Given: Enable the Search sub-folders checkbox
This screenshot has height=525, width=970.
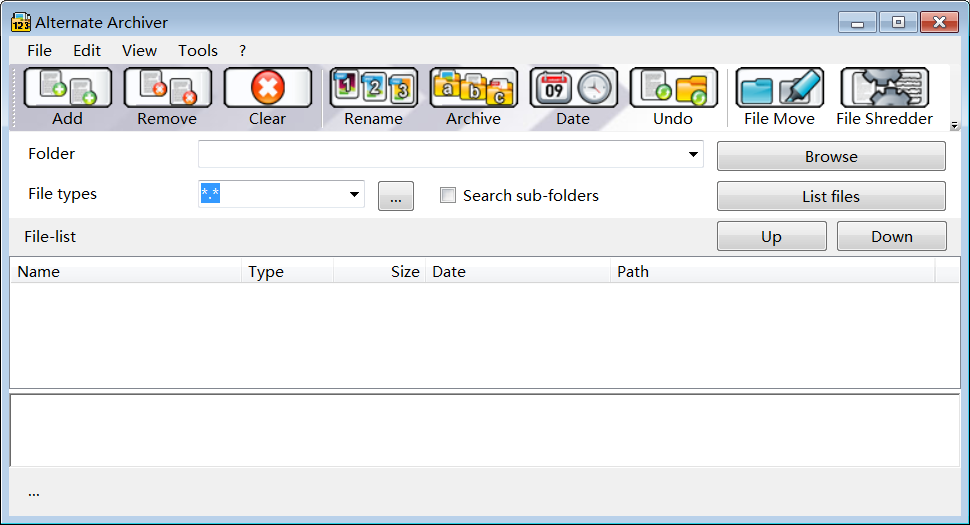Looking at the screenshot, I should click(x=448, y=196).
